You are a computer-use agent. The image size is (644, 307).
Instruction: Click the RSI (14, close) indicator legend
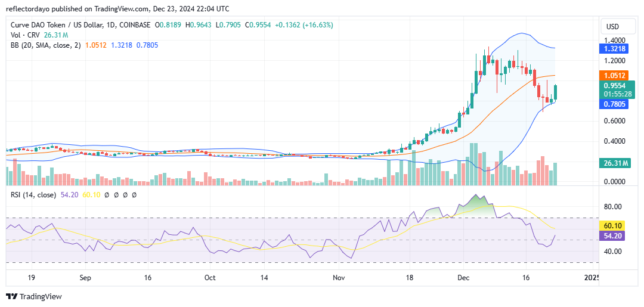pyautogui.click(x=33, y=195)
